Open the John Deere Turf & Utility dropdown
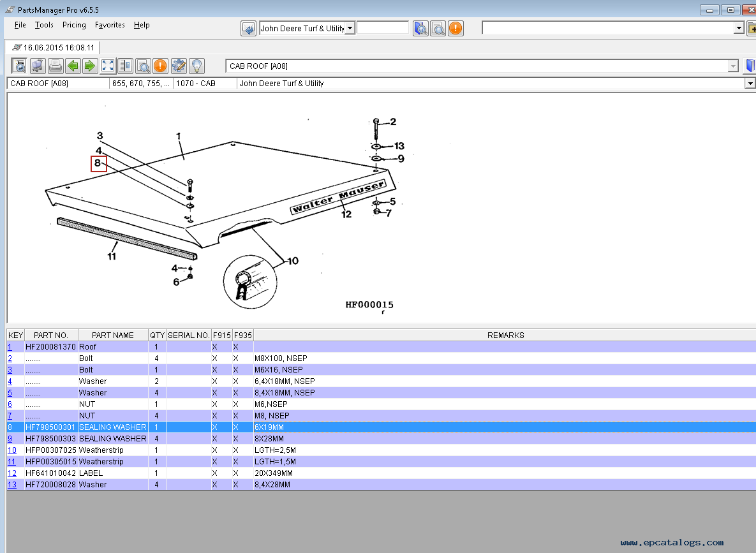This screenshot has width=756, height=553. pyautogui.click(x=350, y=28)
